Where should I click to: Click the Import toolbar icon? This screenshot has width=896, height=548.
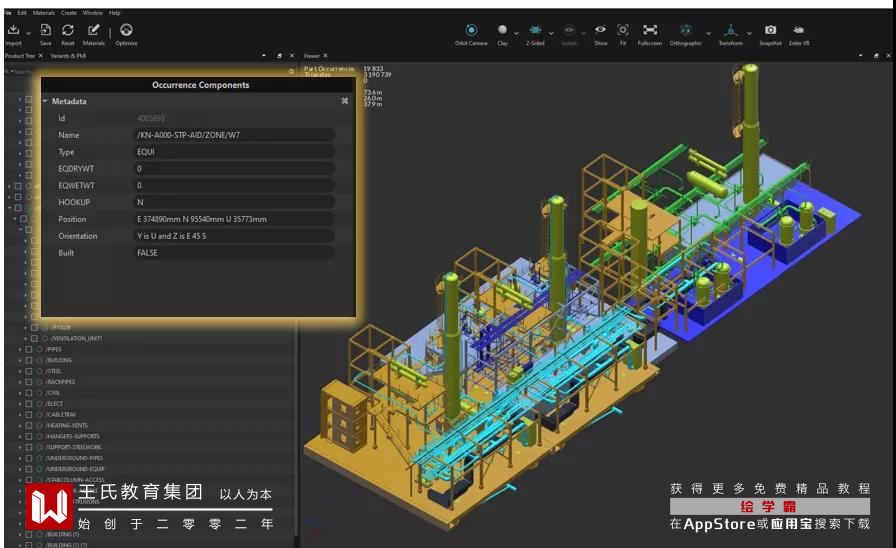14,30
